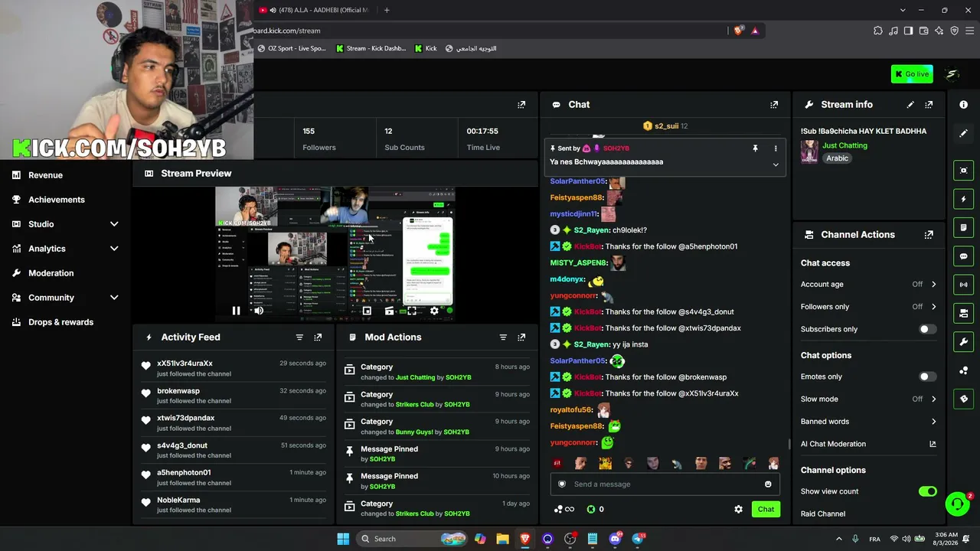Image resolution: width=980 pixels, height=551 pixels.
Task: Toggle the Activity Feed widget in sidebar
Action: coord(963,199)
